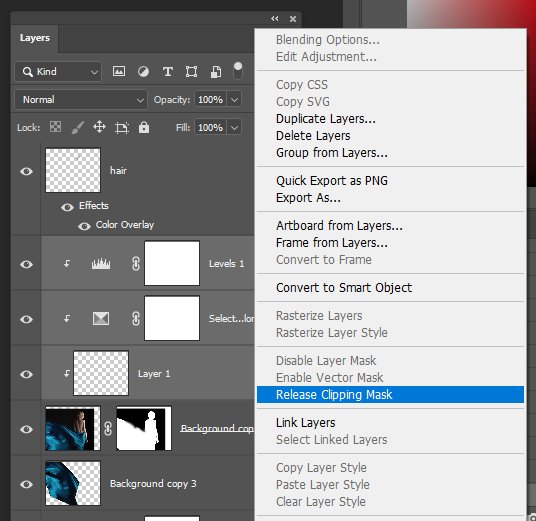
Task: Hide Background copy 3 layer
Action: (26, 484)
